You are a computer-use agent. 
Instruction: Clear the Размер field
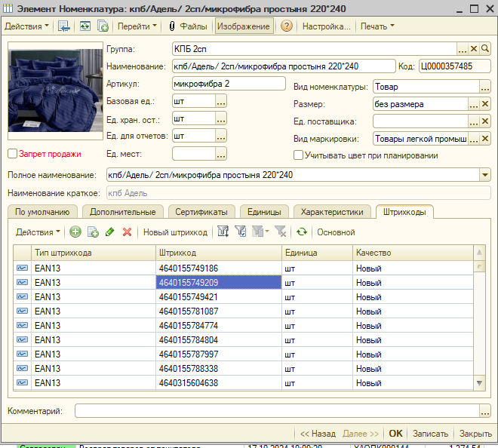coord(485,104)
